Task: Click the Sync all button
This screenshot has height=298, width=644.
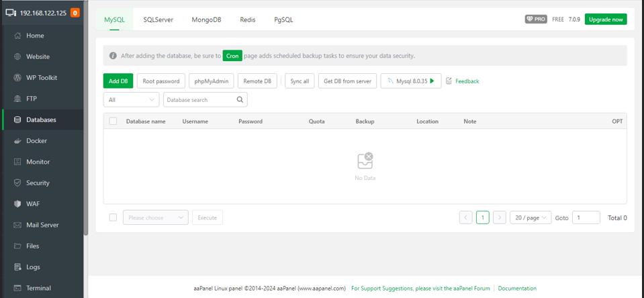Action: 300,81
